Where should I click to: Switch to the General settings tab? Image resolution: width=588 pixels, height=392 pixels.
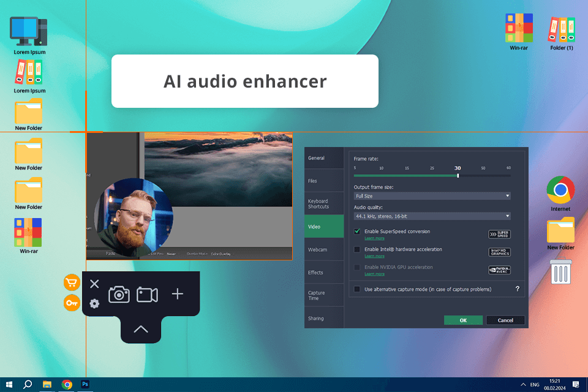click(324, 158)
